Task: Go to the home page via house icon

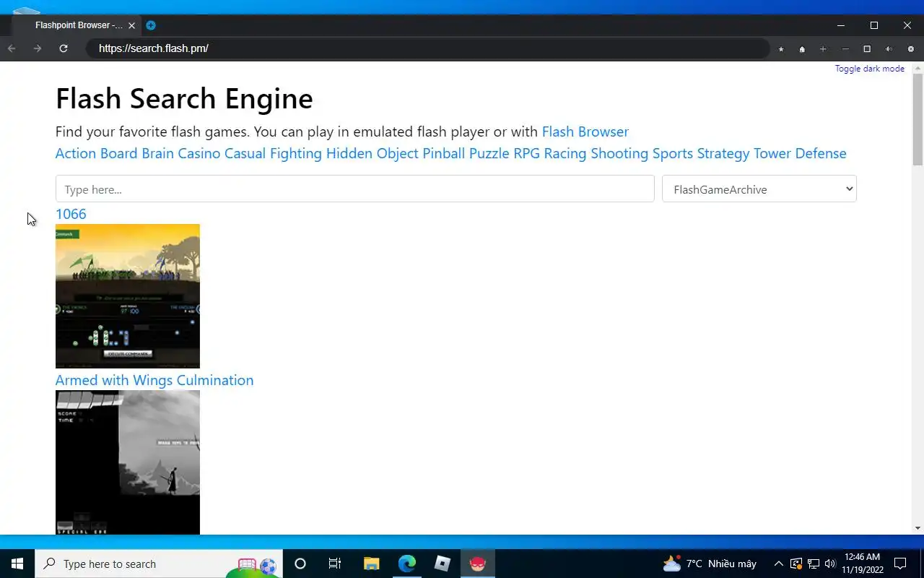Action: click(x=802, y=49)
